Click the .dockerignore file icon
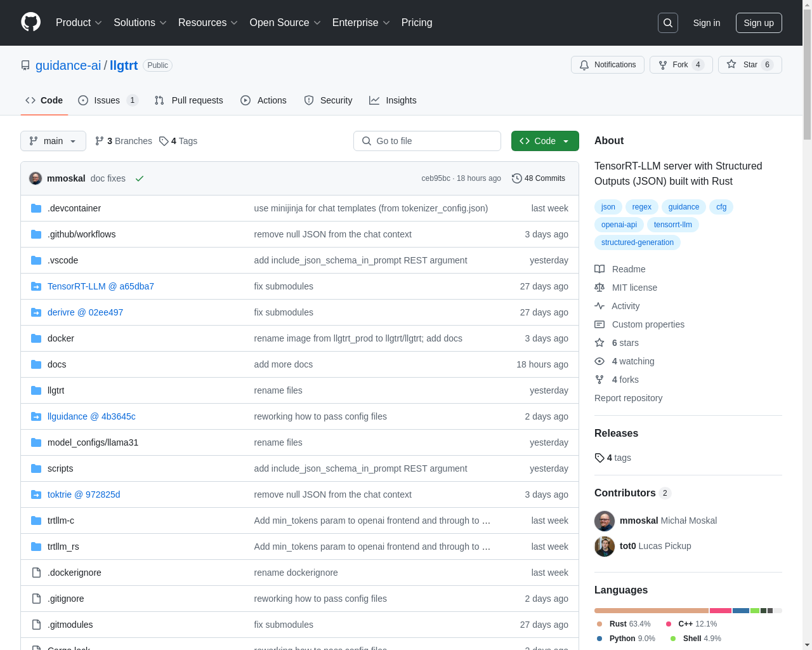 click(36, 573)
